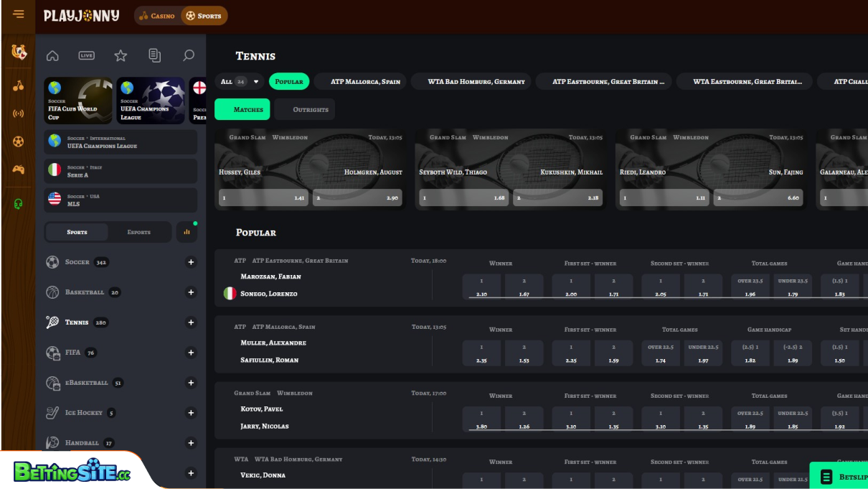Open the favorites star icon
The height and width of the screenshot is (489, 868).
pos(121,55)
